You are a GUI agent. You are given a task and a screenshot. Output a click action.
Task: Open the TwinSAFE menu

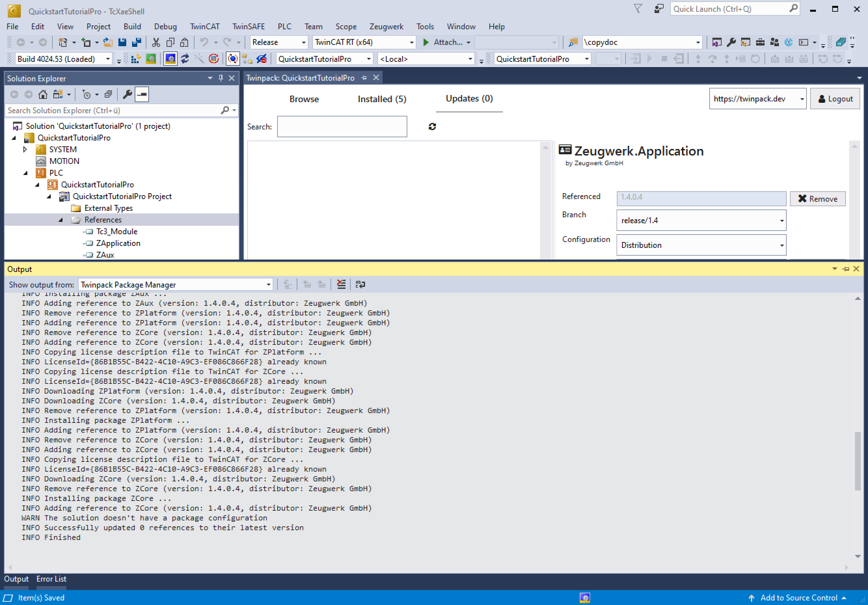(248, 26)
